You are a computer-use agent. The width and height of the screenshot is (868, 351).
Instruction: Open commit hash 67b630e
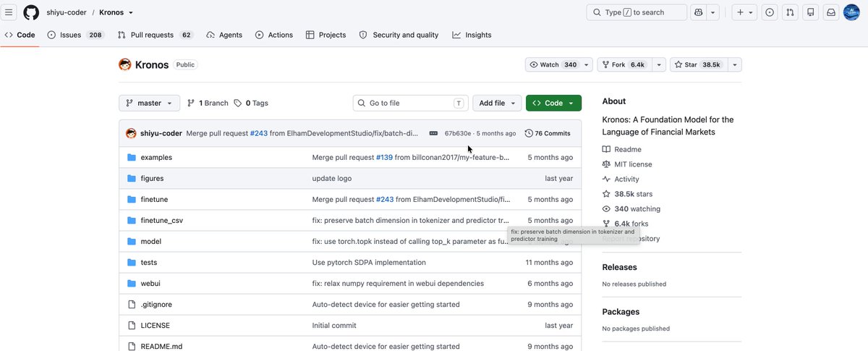[x=458, y=133]
